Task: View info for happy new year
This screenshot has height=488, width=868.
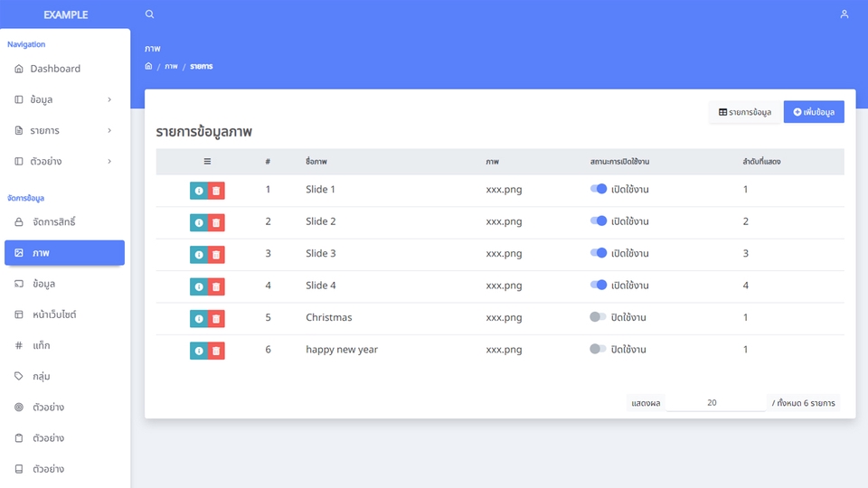Action: pyautogui.click(x=199, y=351)
